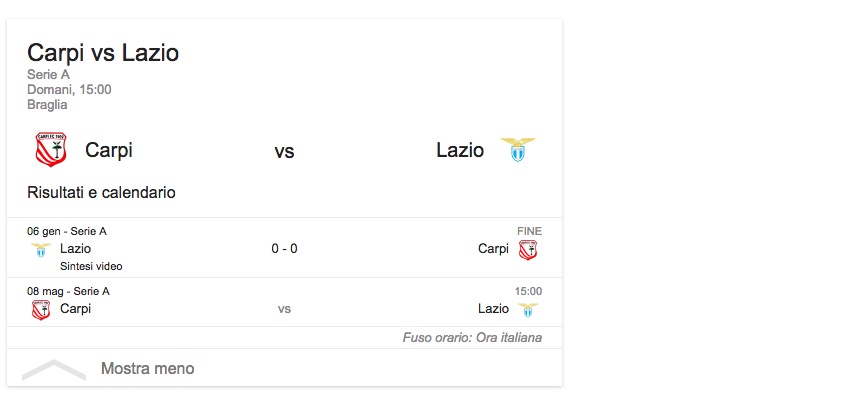Screen dimensions: 844x402
Task: Click the Braglia stadium name
Action: click(47, 104)
